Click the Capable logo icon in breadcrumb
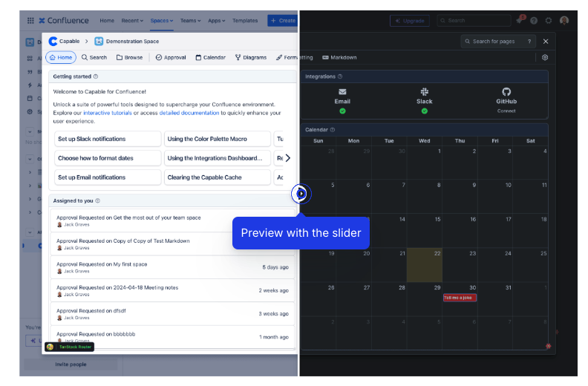Image resolution: width=588 pixels, height=386 pixels. point(53,42)
